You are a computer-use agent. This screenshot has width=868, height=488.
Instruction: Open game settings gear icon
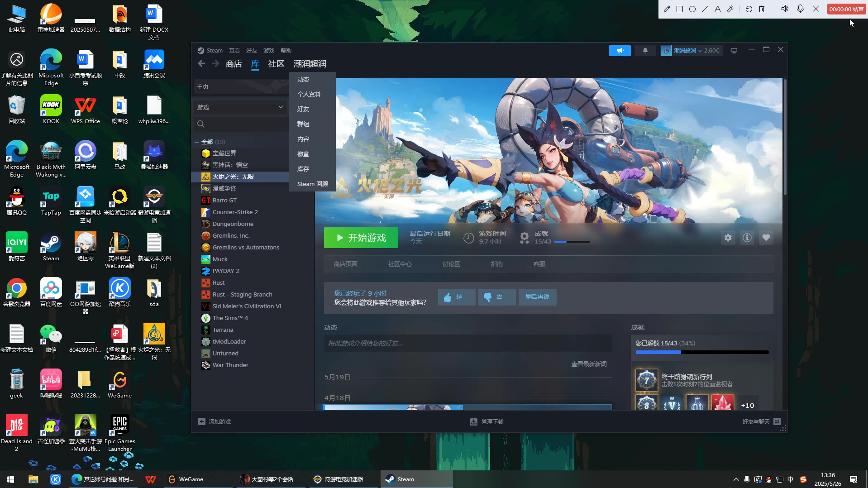click(728, 238)
